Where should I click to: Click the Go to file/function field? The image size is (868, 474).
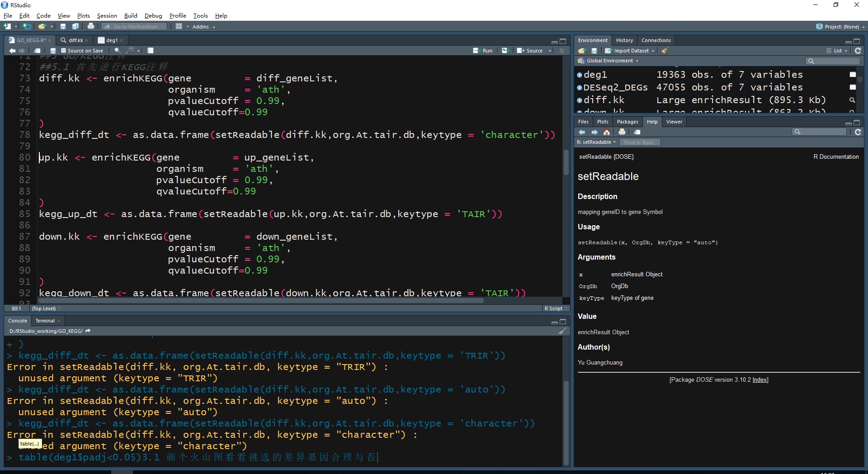pyautogui.click(x=135, y=27)
